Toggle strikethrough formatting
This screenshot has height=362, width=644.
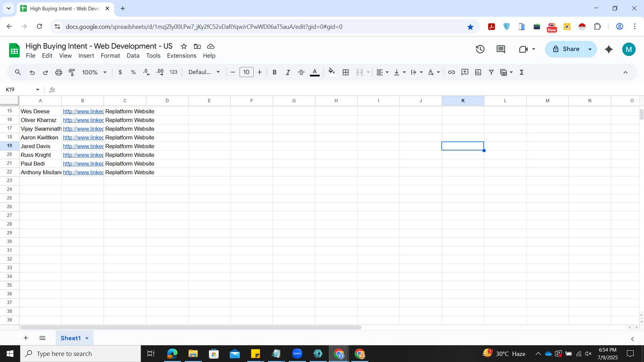click(301, 72)
